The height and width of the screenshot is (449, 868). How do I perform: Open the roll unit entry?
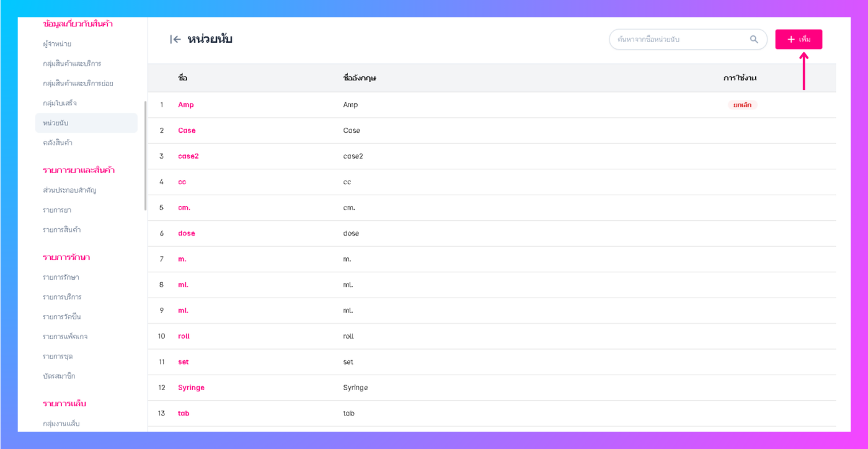[x=184, y=336]
